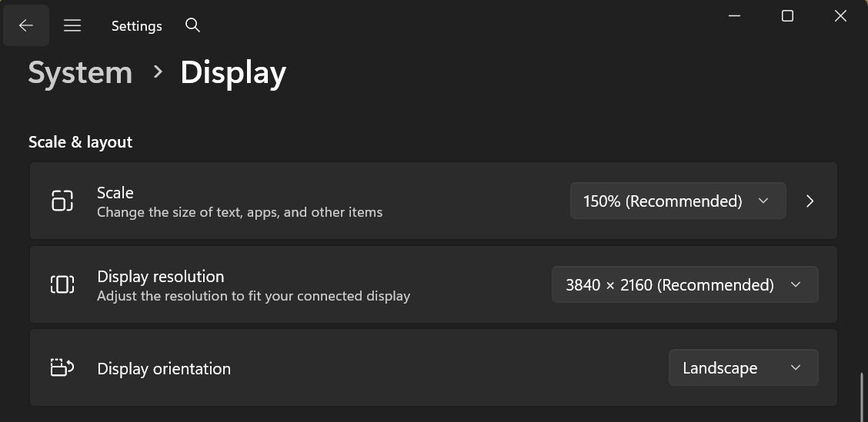
Task: Click the Settings window title text
Action: (137, 26)
